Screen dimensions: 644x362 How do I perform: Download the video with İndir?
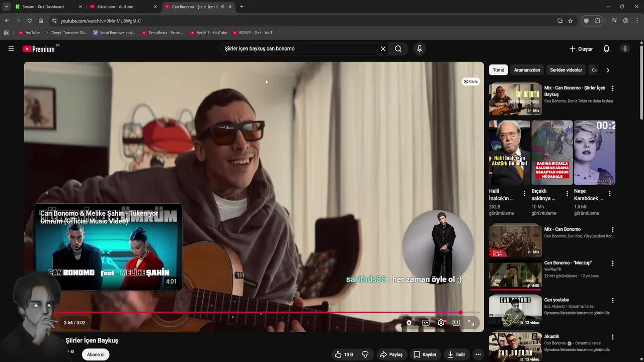456,354
